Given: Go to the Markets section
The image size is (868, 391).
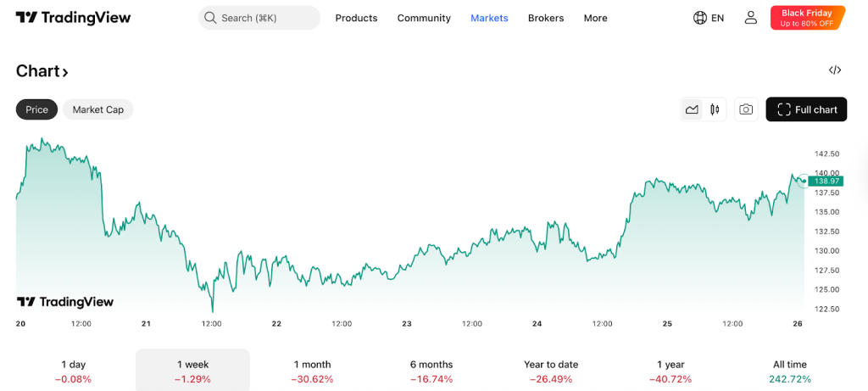Looking at the screenshot, I should point(489,18).
